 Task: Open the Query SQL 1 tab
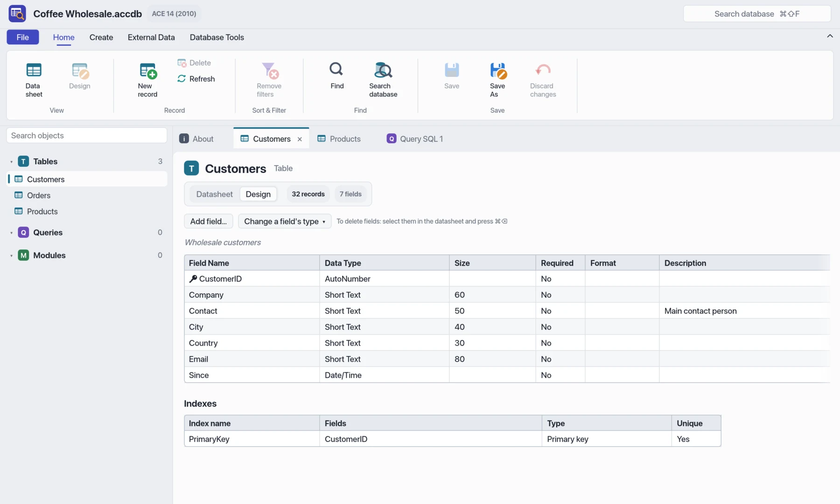(x=415, y=139)
